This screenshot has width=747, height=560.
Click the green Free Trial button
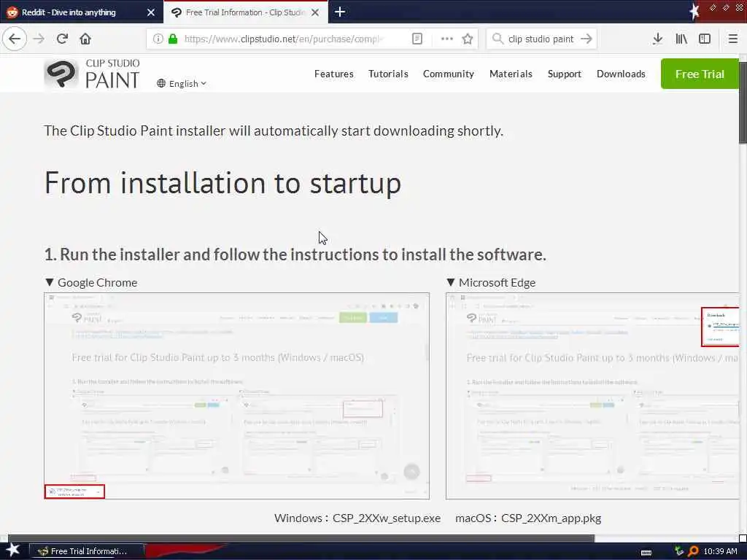point(700,74)
